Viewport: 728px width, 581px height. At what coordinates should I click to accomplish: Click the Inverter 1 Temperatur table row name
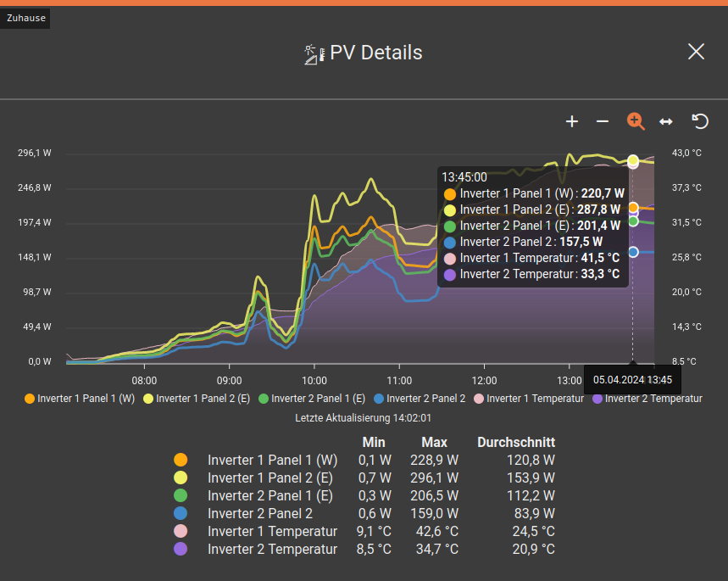tap(272, 531)
